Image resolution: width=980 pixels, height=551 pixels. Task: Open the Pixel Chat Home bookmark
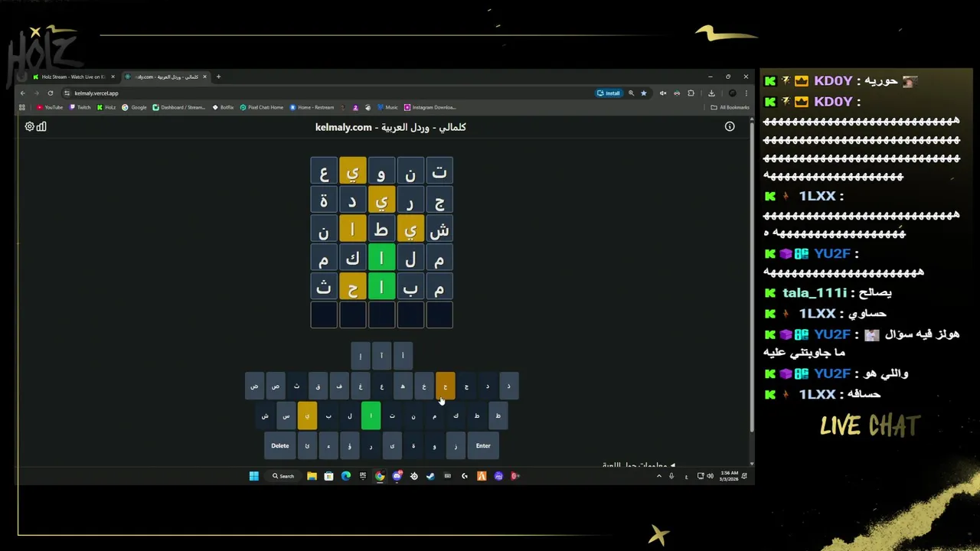262,107
